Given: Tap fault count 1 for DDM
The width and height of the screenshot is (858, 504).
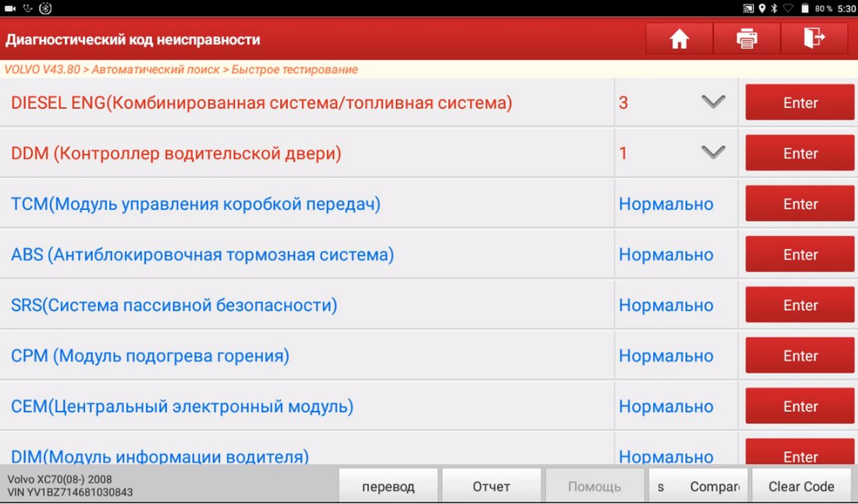Looking at the screenshot, I should point(623,154).
